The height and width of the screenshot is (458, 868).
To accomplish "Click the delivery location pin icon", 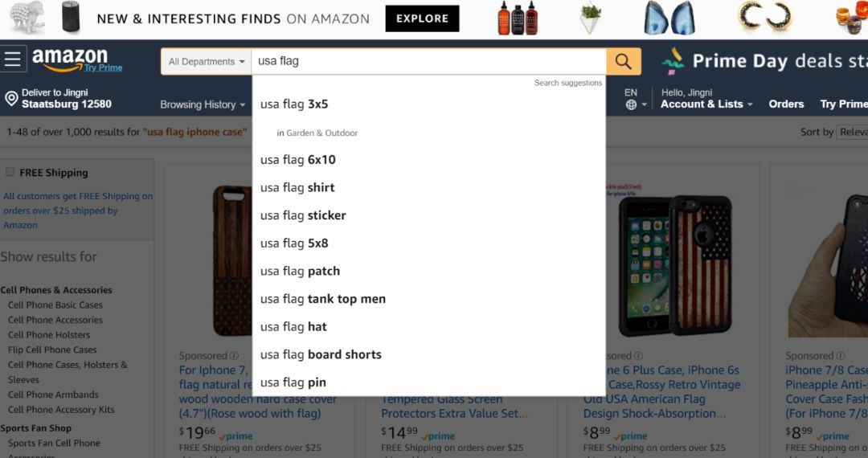I will coord(11,99).
